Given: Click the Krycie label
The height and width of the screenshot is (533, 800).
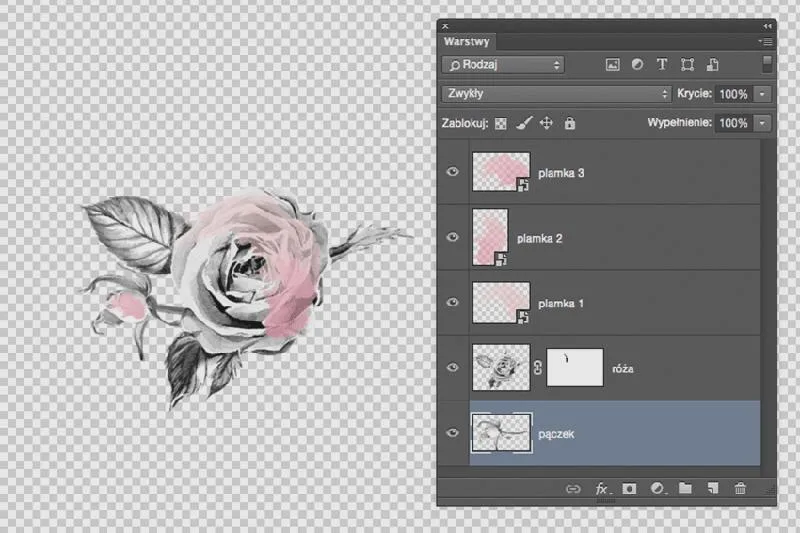Looking at the screenshot, I should (x=694, y=94).
